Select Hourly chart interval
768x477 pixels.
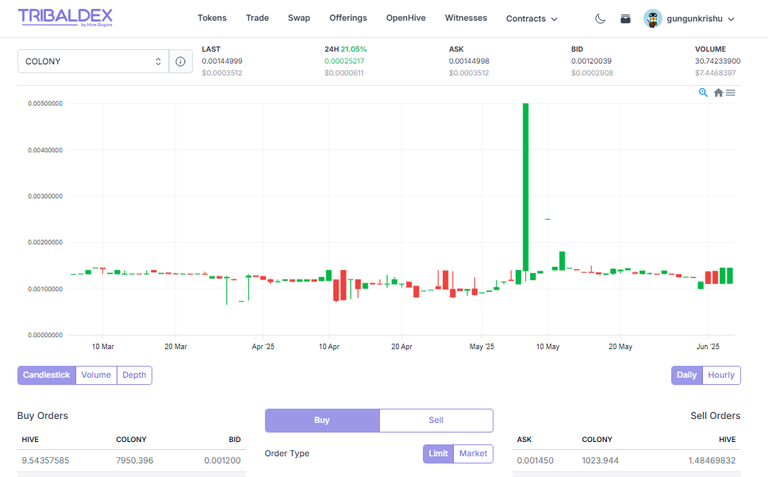(721, 375)
